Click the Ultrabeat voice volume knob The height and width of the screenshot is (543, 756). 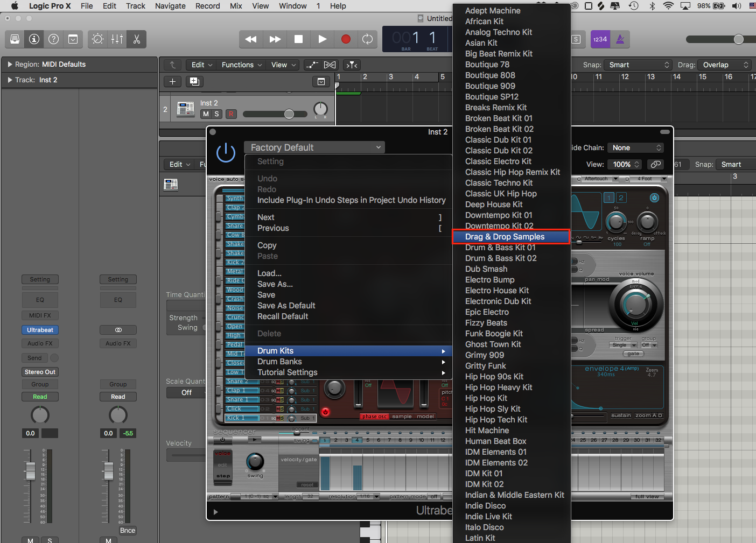click(x=636, y=305)
